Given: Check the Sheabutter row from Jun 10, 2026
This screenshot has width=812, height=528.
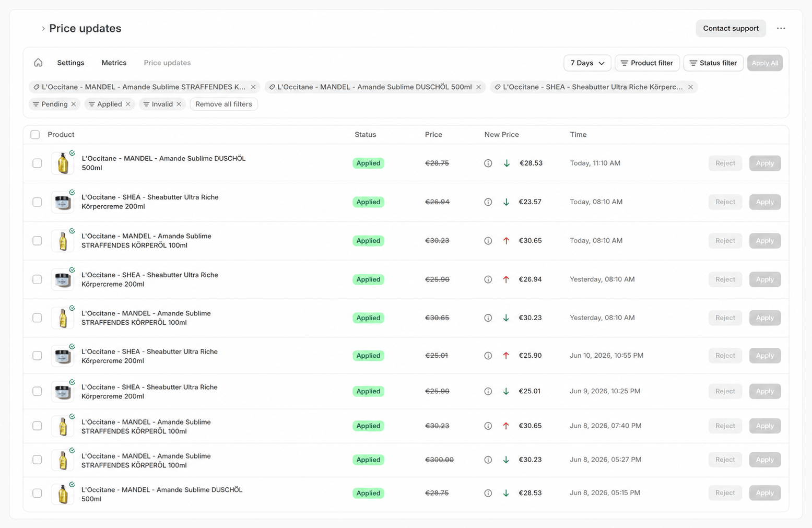Looking at the screenshot, I should pyautogui.click(x=37, y=356).
